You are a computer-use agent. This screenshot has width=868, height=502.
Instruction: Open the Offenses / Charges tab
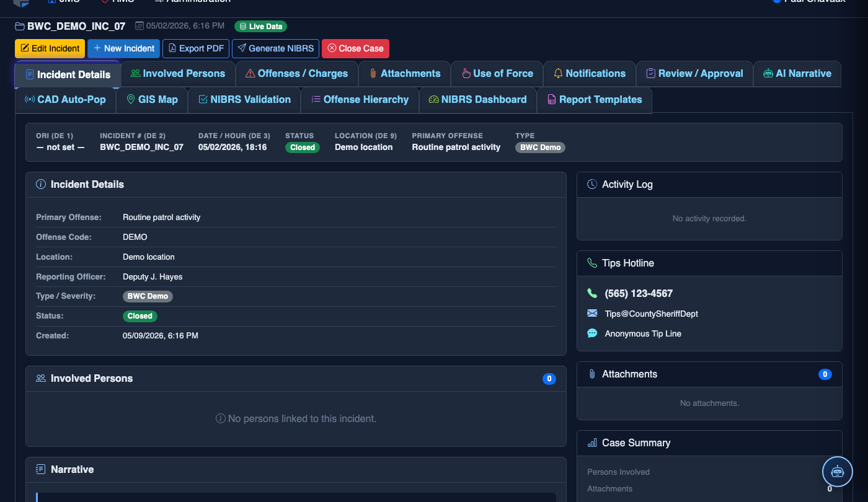[297, 73]
